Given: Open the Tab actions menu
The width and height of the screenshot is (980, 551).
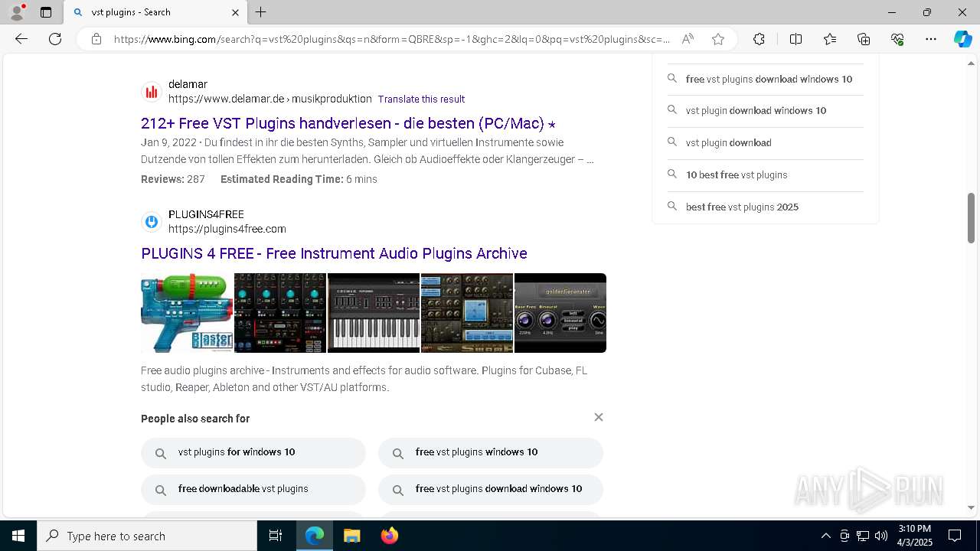Looking at the screenshot, I should pos(46,12).
